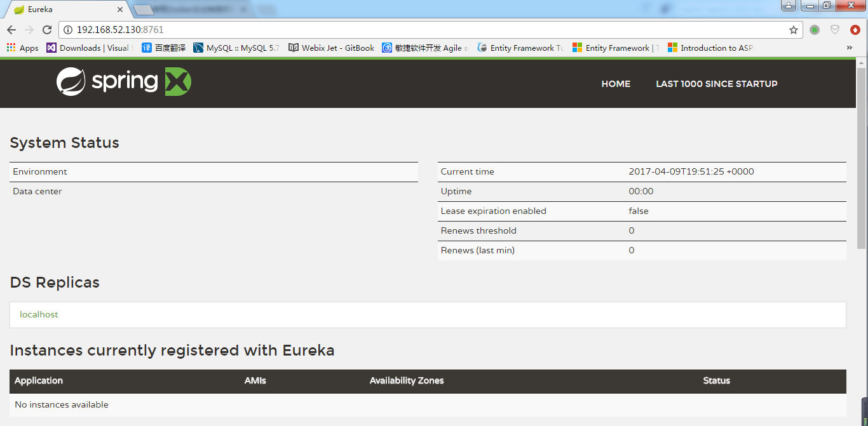Viewport: 868px width, 426px height.
Task: Click the Spring logo in the header
Action: coord(123,82)
